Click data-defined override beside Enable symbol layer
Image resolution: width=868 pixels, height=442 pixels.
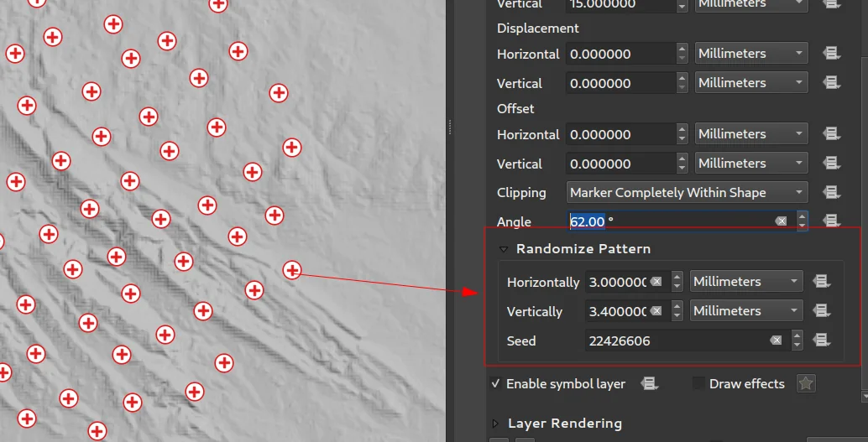click(648, 384)
